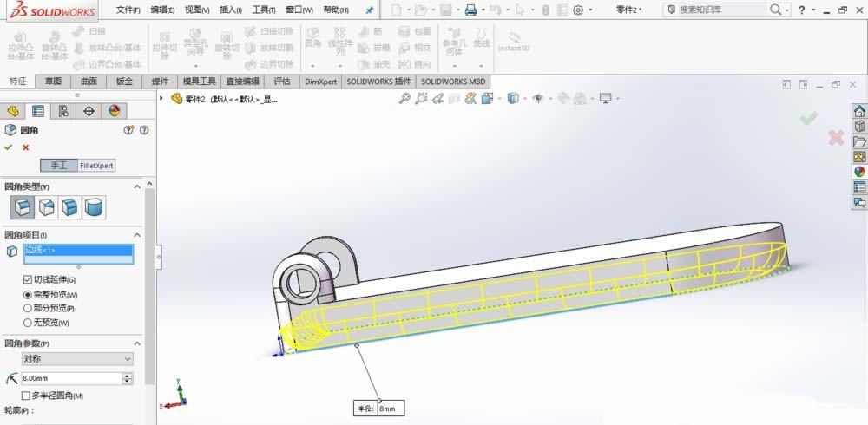
Task: Open the 插入 Insert menu
Action: (x=230, y=10)
